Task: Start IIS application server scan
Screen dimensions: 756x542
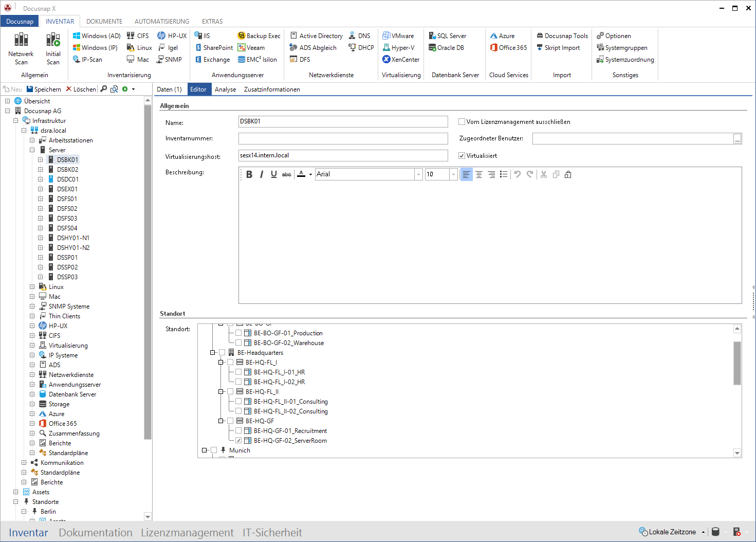Action: tap(202, 36)
